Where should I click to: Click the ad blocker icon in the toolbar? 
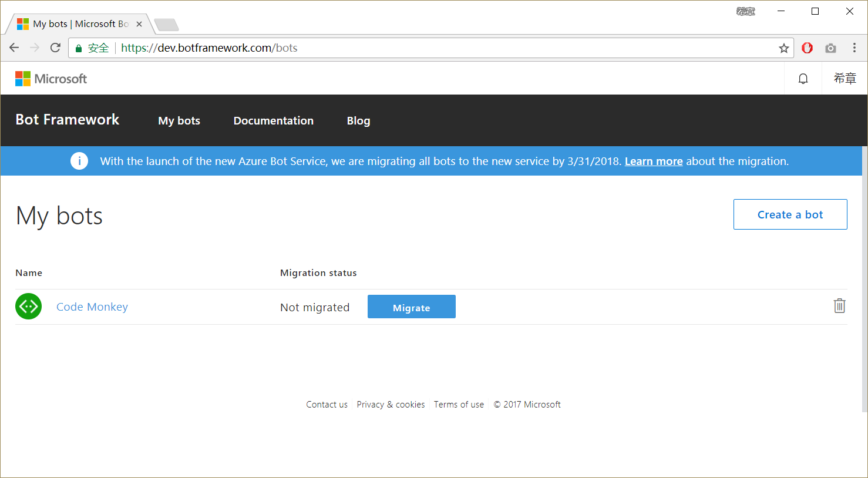point(807,48)
